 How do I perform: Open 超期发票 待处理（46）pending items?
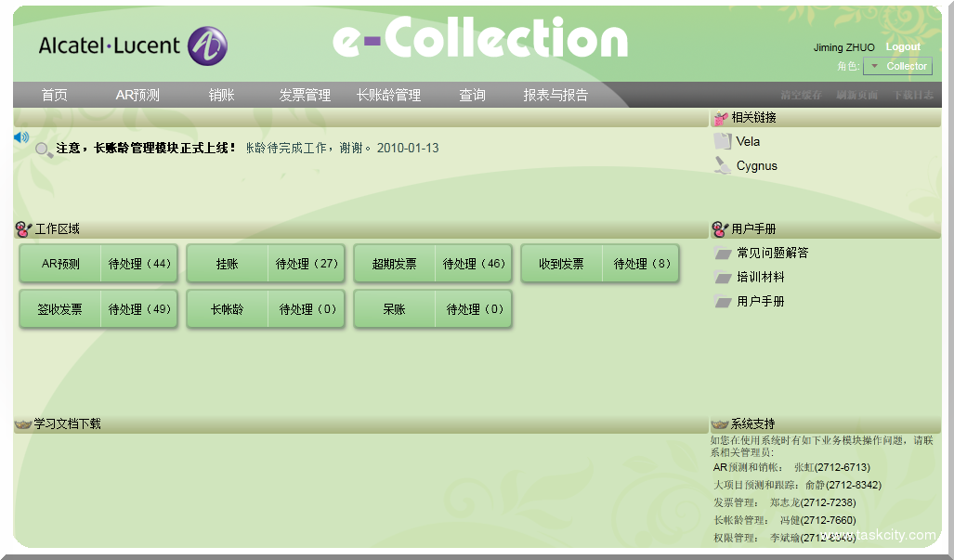pyautogui.click(x=475, y=264)
